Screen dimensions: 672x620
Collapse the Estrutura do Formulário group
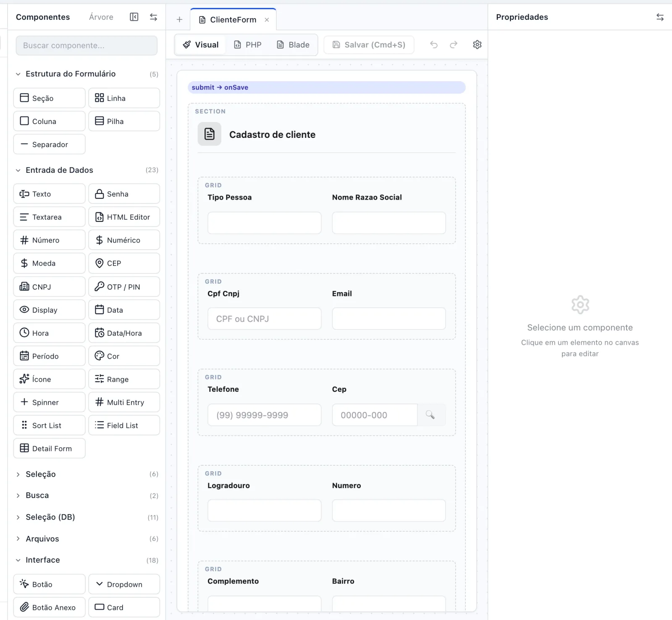(x=87, y=74)
